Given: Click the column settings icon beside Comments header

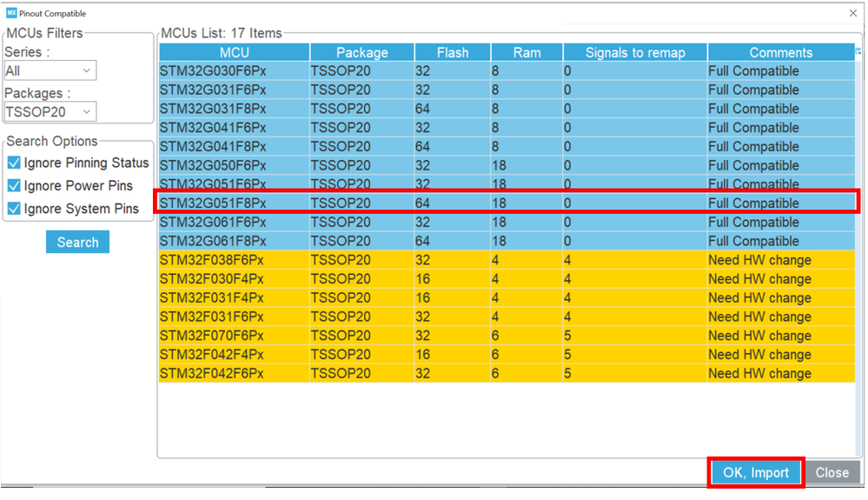Looking at the screenshot, I should pyautogui.click(x=858, y=52).
